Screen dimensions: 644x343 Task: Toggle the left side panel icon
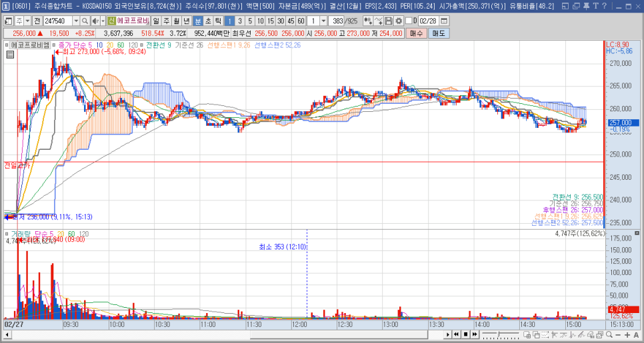coord(8,21)
